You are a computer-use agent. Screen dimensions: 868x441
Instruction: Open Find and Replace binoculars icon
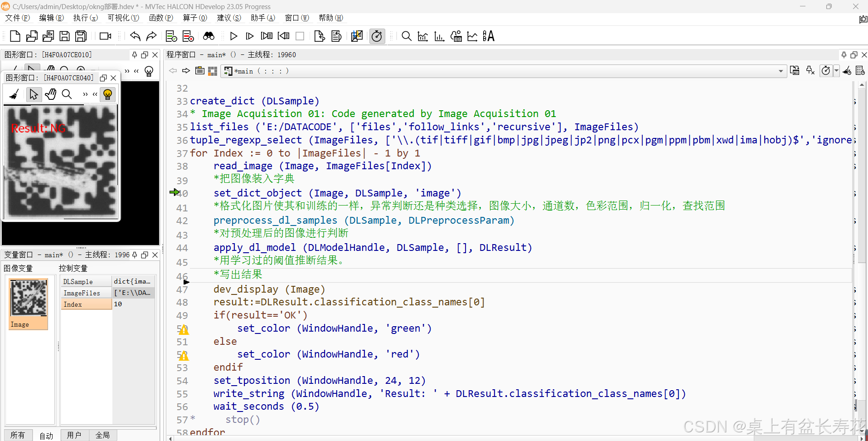209,36
